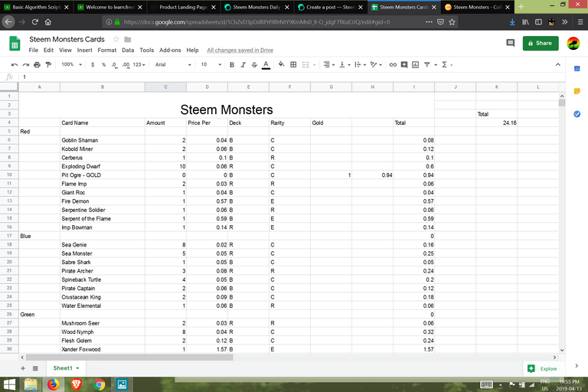The height and width of the screenshot is (392, 588).
Task: Open the Google account avatar
Action: pos(573,43)
